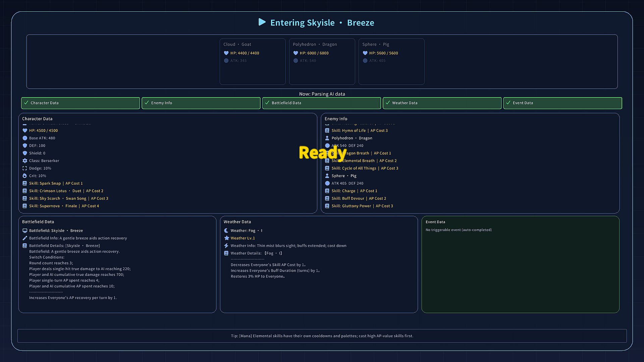Screen dimensions: 644x362
Task: Click the ATK circle icon in the Sphere Pig card
Action: click(x=365, y=61)
